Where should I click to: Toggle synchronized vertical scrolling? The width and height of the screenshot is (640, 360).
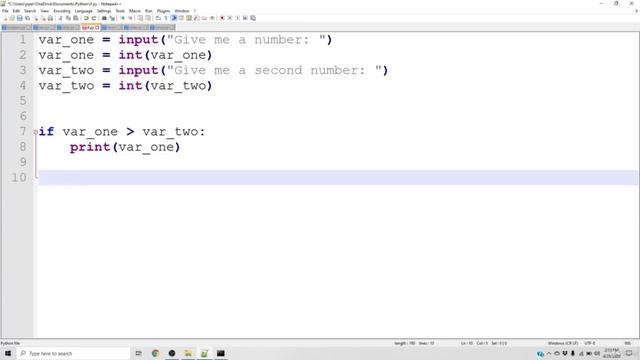click(x=140, y=18)
